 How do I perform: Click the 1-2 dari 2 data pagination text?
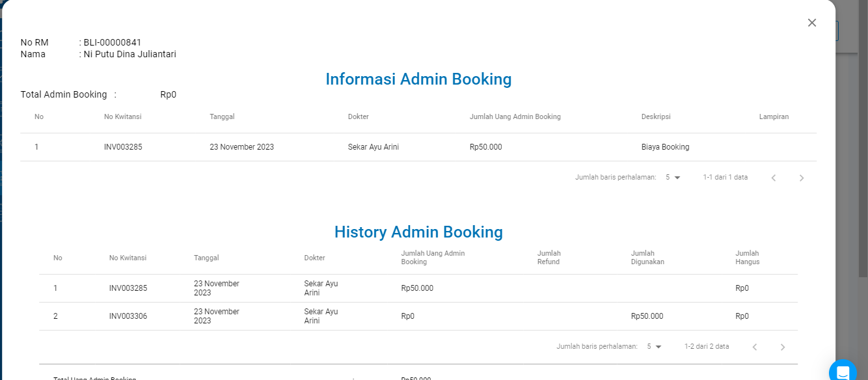click(x=707, y=346)
